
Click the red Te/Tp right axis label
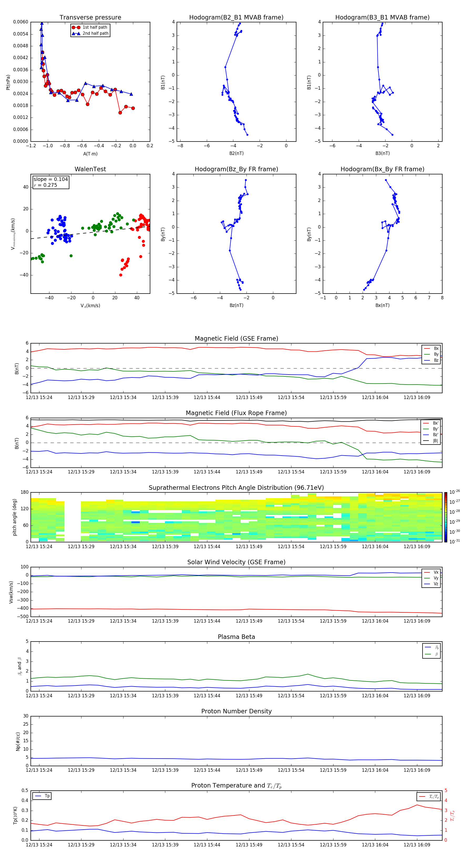[x=453, y=816]
